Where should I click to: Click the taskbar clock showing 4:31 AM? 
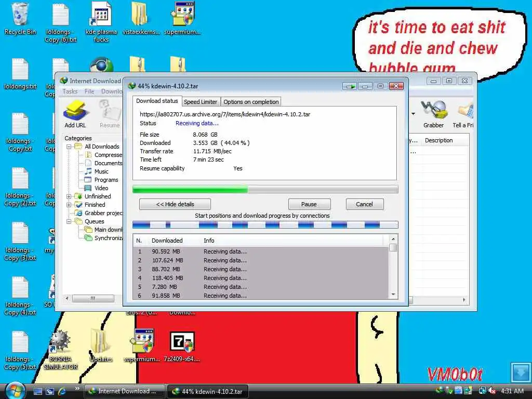[x=512, y=391]
